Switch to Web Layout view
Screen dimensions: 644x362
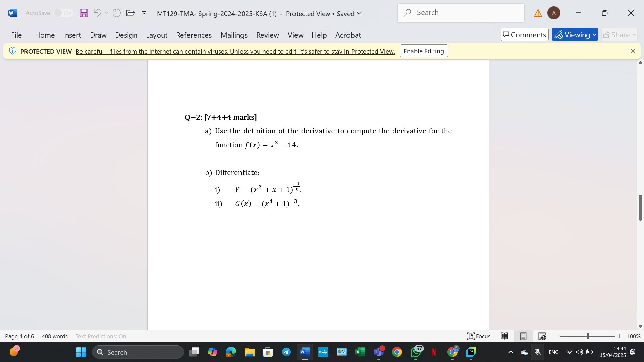(542, 336)
